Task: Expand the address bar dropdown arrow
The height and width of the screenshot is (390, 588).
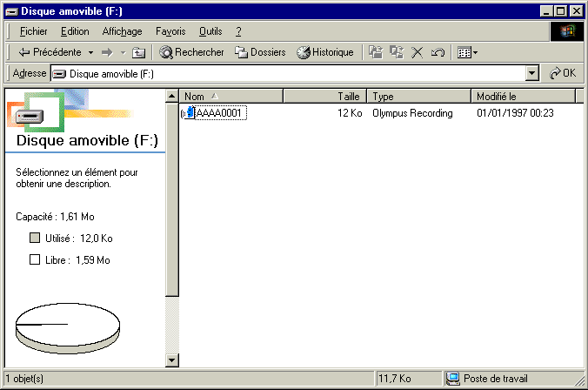Action: pos(531,74)
